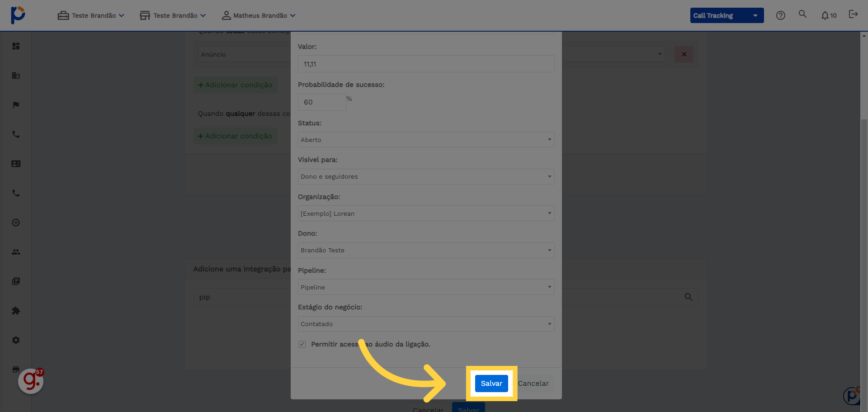Open the flag icon in the sidebar
This screenshot has height=412, width=868.
(16, 105)
